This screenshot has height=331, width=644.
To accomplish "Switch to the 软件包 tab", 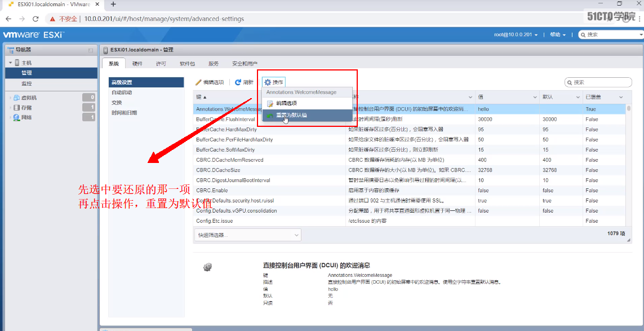I will [187, 64].
